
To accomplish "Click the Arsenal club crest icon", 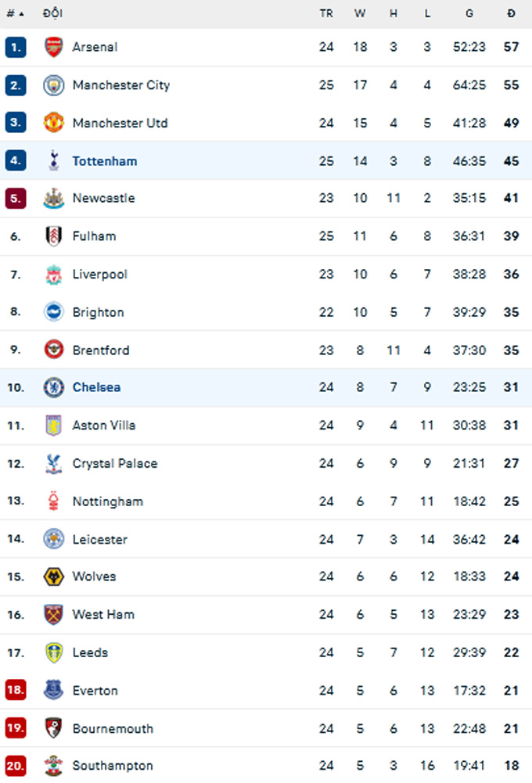I will pyautogui.click(x=53, y=47).
